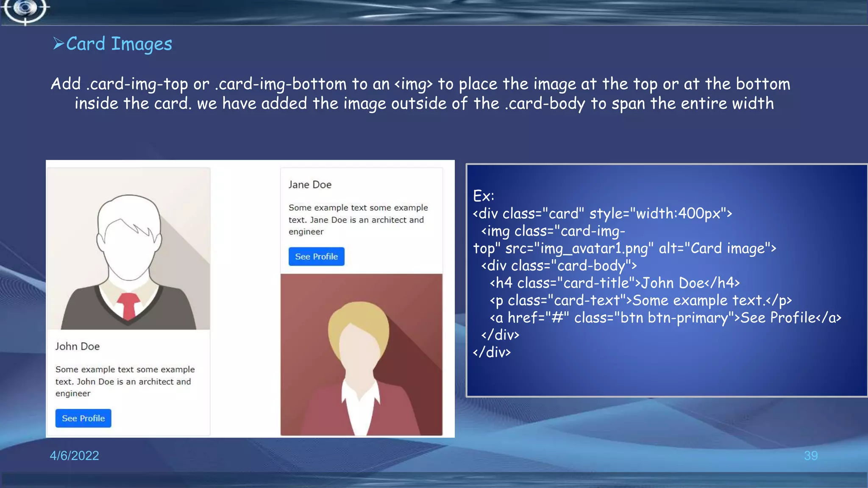Click the 'Add .card-img-top' explanation paragraph

coord(421,94)
